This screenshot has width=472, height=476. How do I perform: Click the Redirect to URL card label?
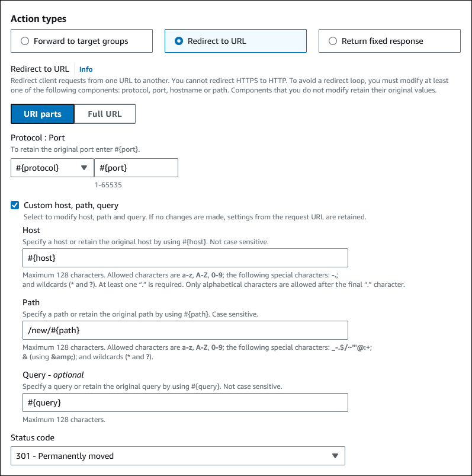click(x=217, y=41)
